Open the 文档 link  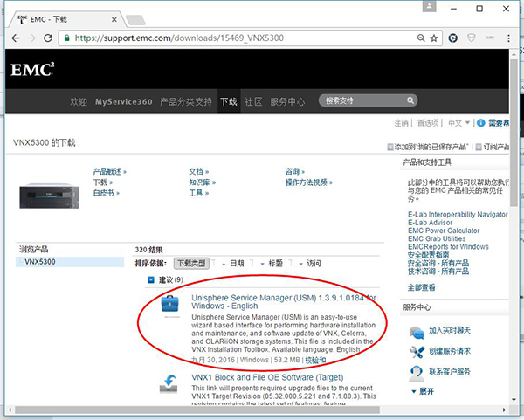(199, 172)
